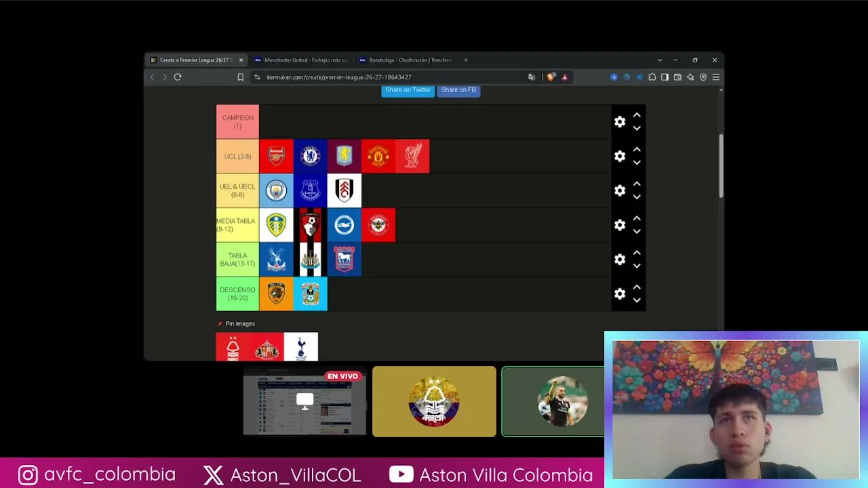Open the browser extensions puzzle icon
Image resolution: width=868 pixels, height=488 pixels.
[x=652, y=77]
